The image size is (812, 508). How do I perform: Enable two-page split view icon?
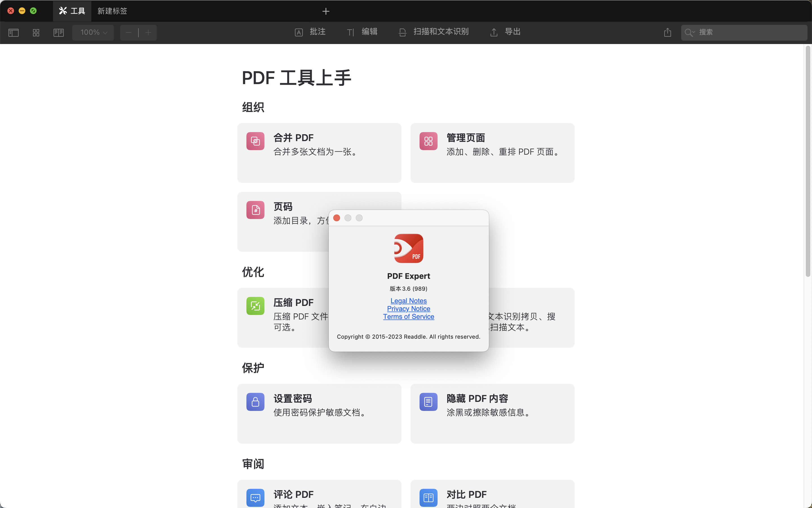coord(59,32)
